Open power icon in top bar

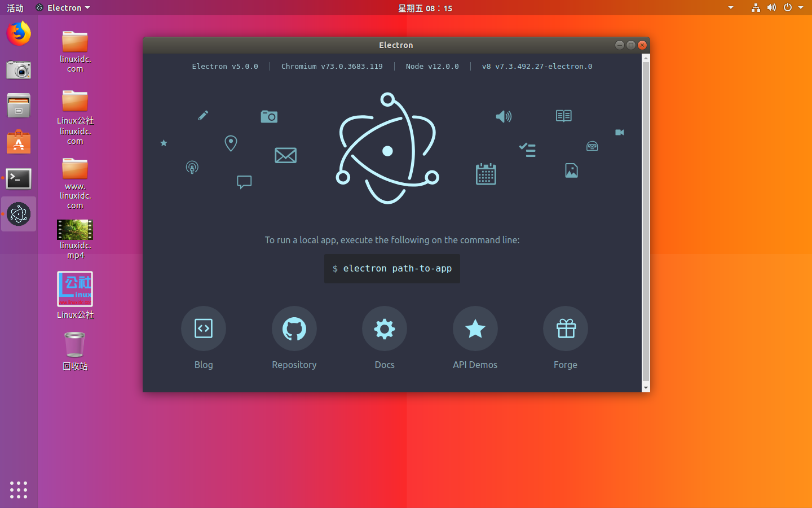788,8
